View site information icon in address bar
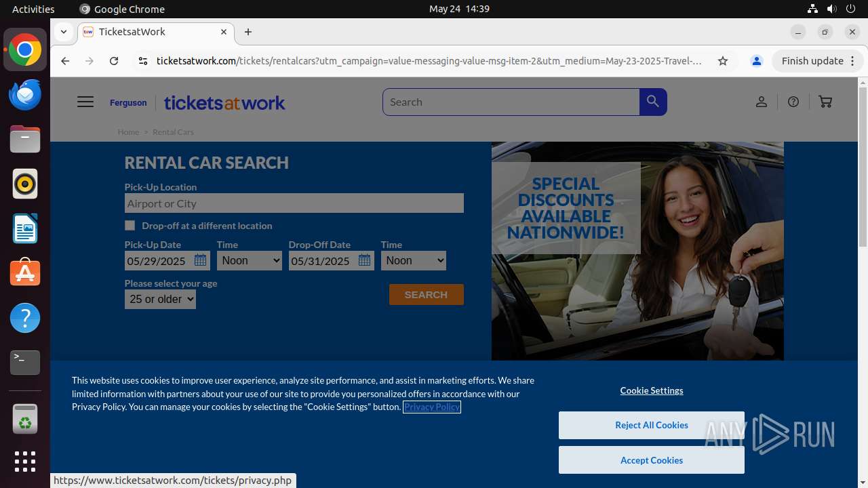868x488 pixels. pyautogui.click(x=142, y=61)
